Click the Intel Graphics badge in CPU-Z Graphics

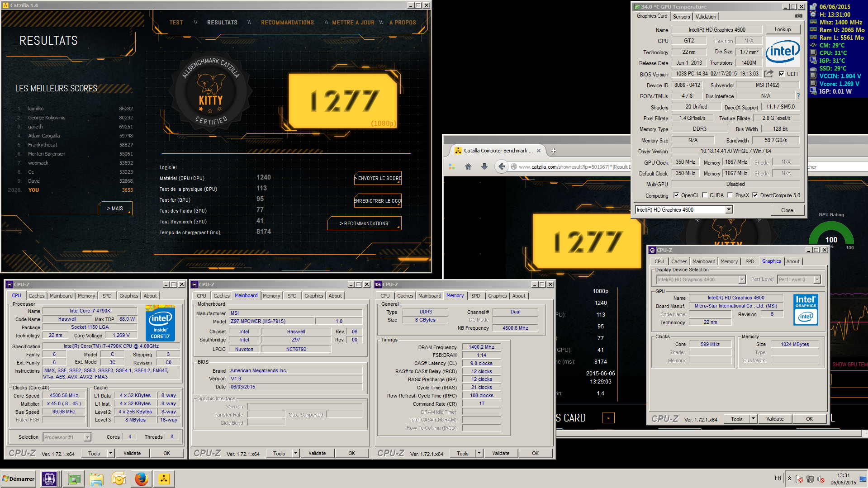(806, 310)
